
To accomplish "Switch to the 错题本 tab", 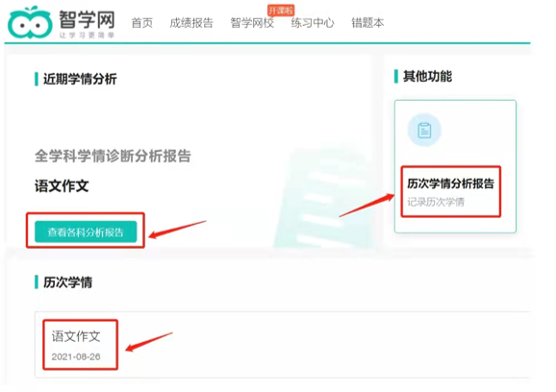I will coord(367,23).
